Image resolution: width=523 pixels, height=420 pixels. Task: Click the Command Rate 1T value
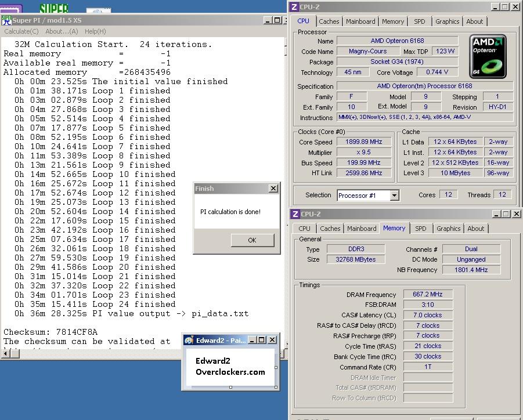428,367
